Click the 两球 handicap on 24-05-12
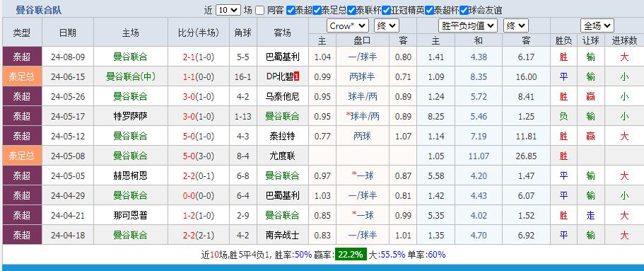This screenshot has height=271, width=644. coord(363,136)
